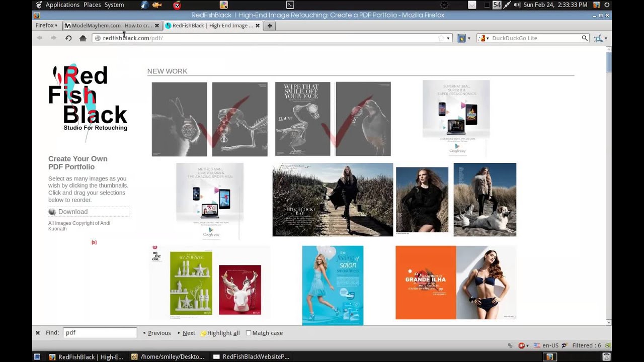This screenshot has width=644, height=362.
Task: Open the colorful paint launcher in top panel
Action: pyautogui.click(x=224, y=5)
